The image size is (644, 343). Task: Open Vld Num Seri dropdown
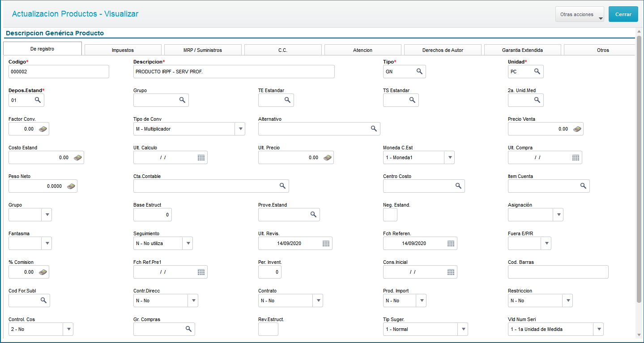coord(598,329)
